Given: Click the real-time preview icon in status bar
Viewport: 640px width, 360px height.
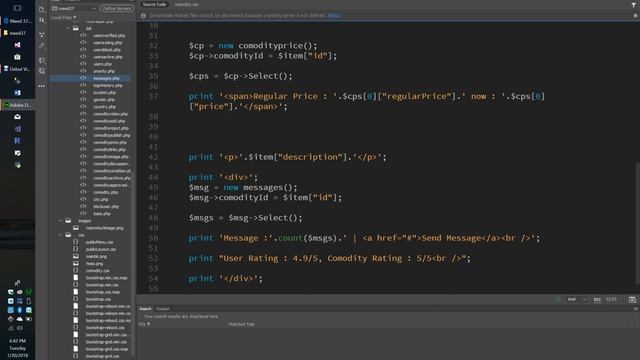Looking at the screenshot, I should (x=632, y=300).
